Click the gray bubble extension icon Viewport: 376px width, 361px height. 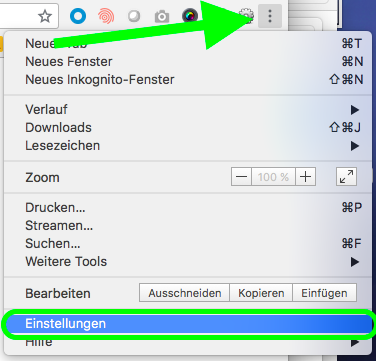coord(134,16)
